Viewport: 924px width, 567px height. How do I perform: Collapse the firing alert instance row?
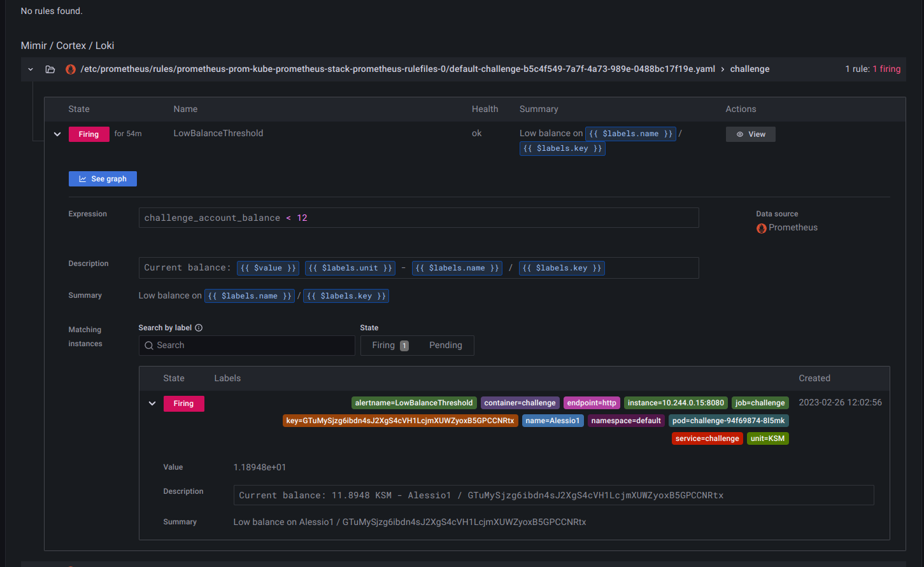[x=152, y=403]
